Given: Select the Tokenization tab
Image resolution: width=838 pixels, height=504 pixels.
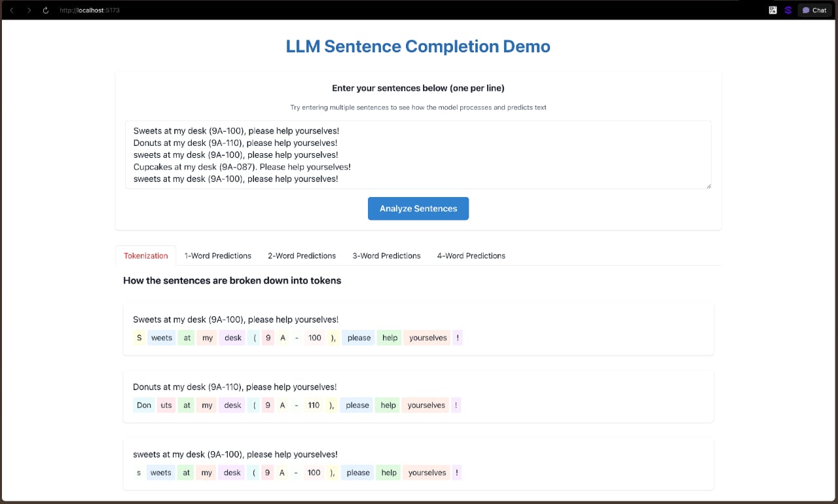Looking at the screenshot, I should [146, 255].
